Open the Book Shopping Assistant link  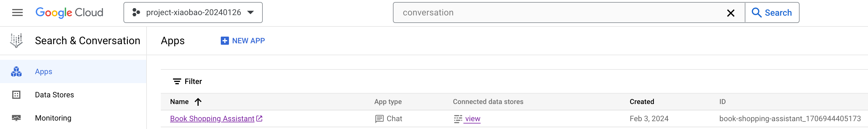[x=212, y=119]
